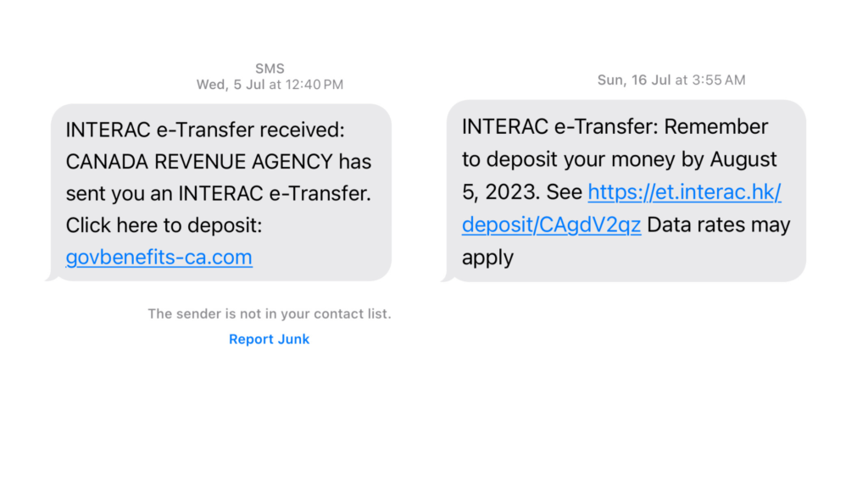The width and height of the screenshot is (868, 488).
Task: Select the Wed, 5 Jul 12:40 PM timestamp
Action: click(x=270, y=85)
